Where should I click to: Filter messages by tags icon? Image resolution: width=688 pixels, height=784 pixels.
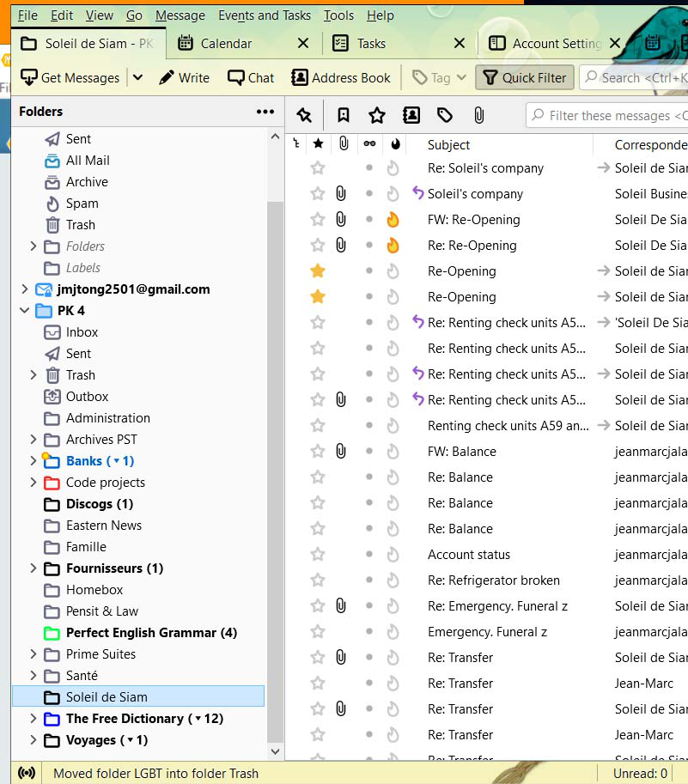[445, 115]
